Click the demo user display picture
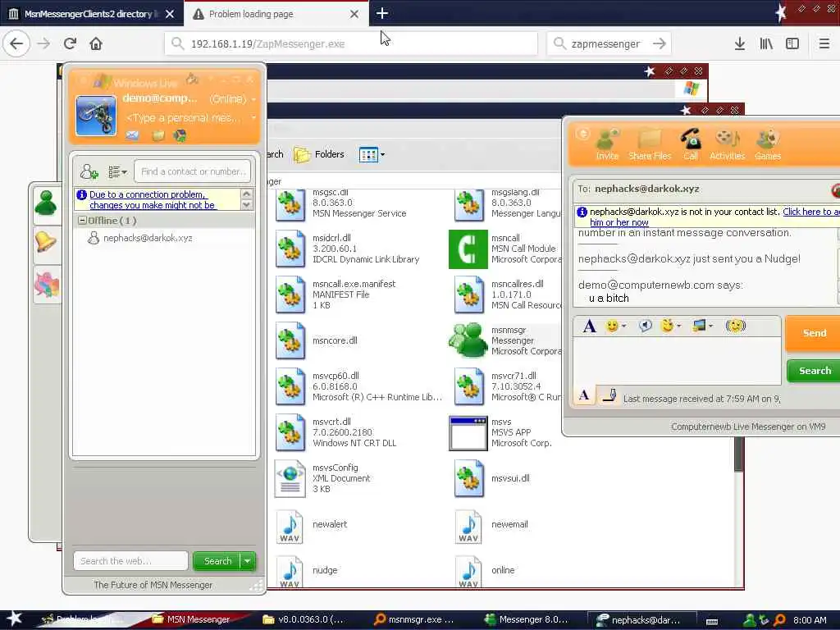This screenshot has height=630, width=840. (96, 115)
